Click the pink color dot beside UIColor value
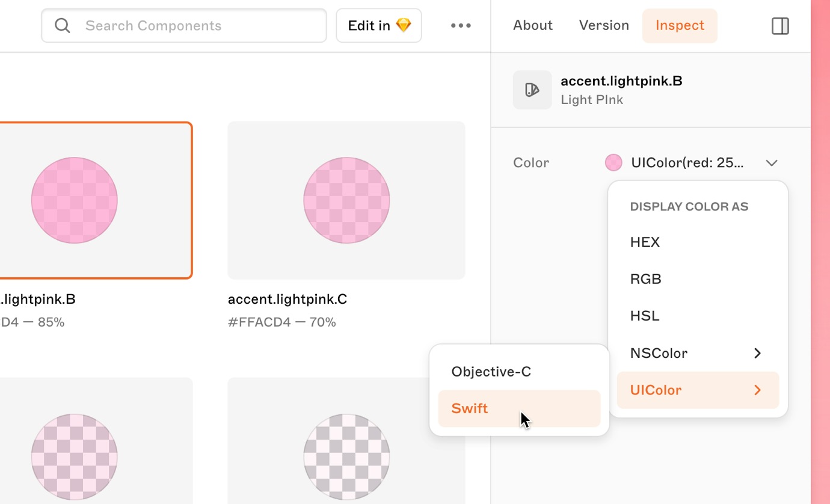The height and width of the screenshot is (504, 830). pos(613,162)
